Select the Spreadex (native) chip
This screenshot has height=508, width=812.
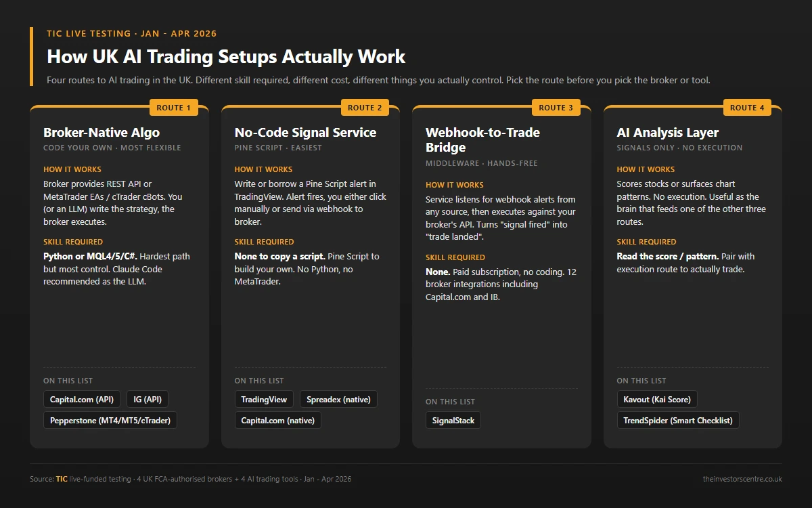338,400
